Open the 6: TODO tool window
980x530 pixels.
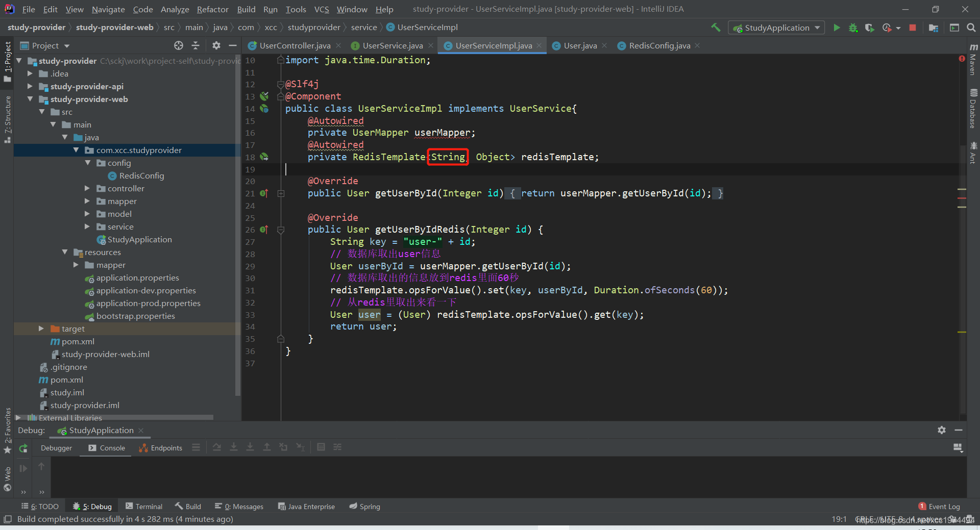pyautogui.click(x=40, y=506)
